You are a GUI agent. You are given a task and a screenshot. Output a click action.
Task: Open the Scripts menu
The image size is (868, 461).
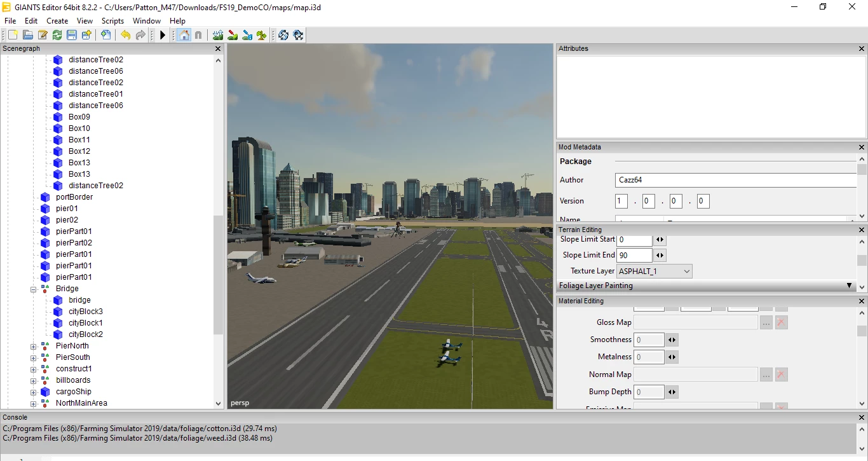click(x=112, y=21)
